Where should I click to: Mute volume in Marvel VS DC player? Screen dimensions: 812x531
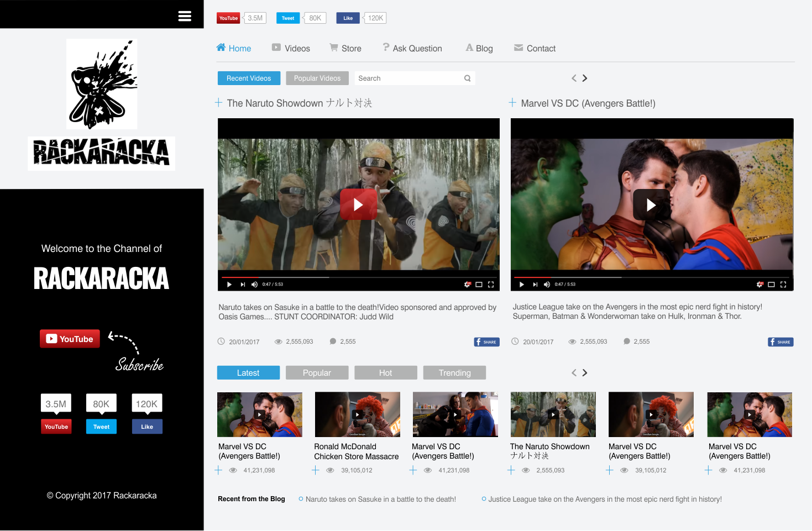(x=547, y=285)
